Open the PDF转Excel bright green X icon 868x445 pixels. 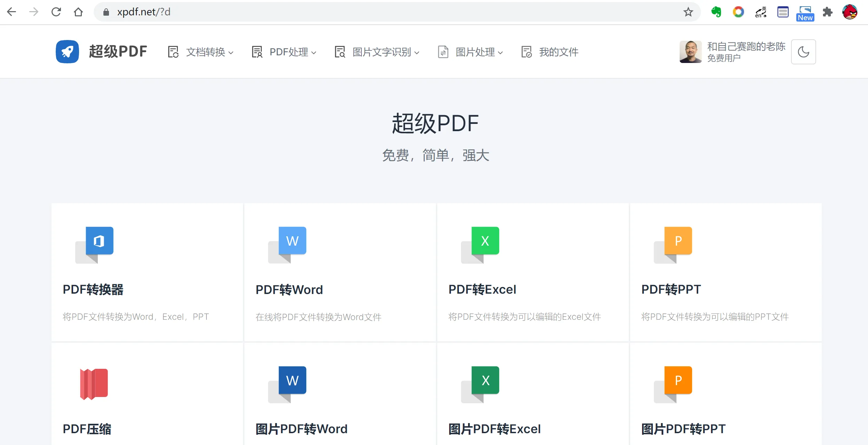click(x=480, y=245)
